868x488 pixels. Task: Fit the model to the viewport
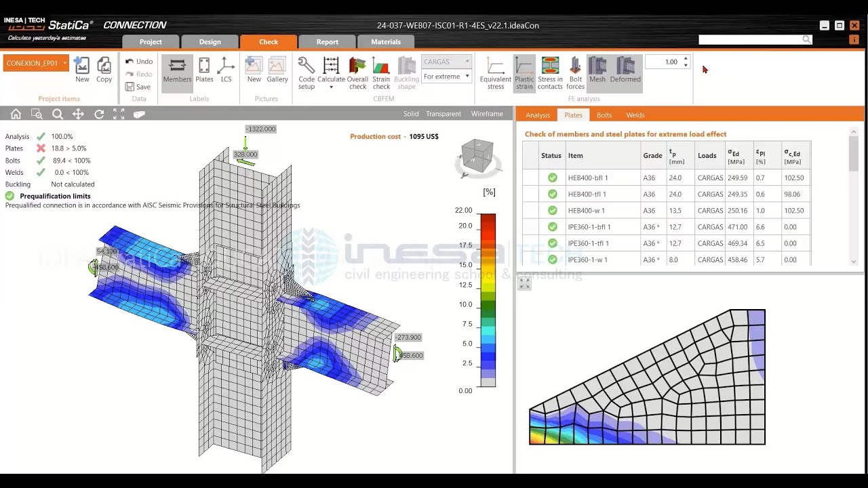(x=119, y=114)
